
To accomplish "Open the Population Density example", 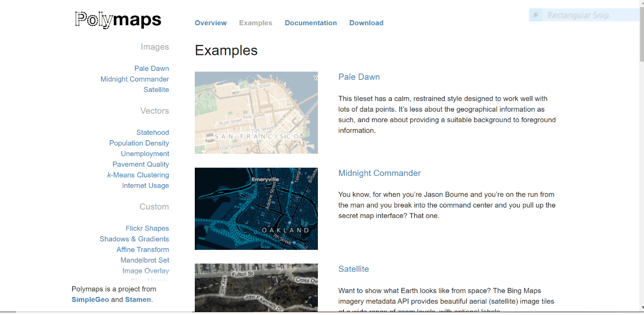I will 139,143.
